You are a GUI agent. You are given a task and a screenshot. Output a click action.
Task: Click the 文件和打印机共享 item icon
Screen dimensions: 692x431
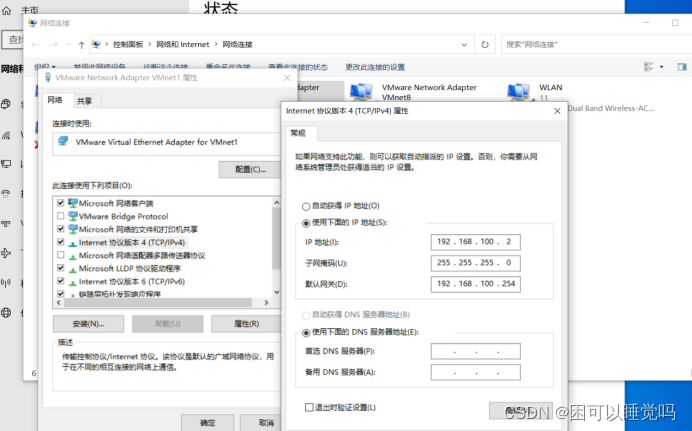tap(73, 229)
